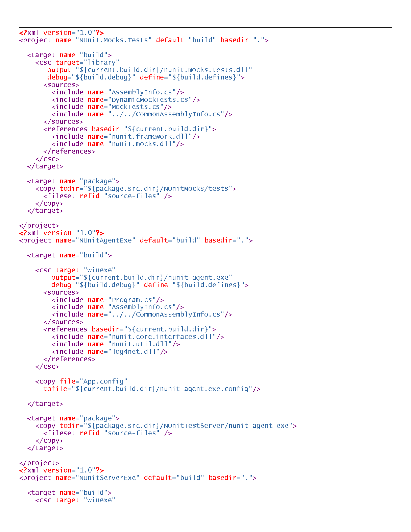Click the copy file="App.config" line

coord(81,381)
